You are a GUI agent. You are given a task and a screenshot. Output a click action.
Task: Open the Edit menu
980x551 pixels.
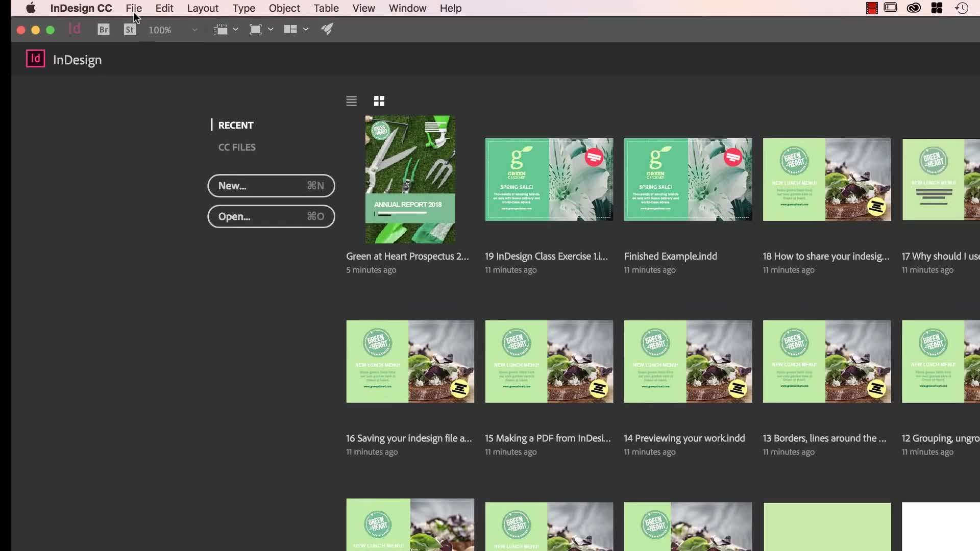pyautogui.click(x=164, y=8)
